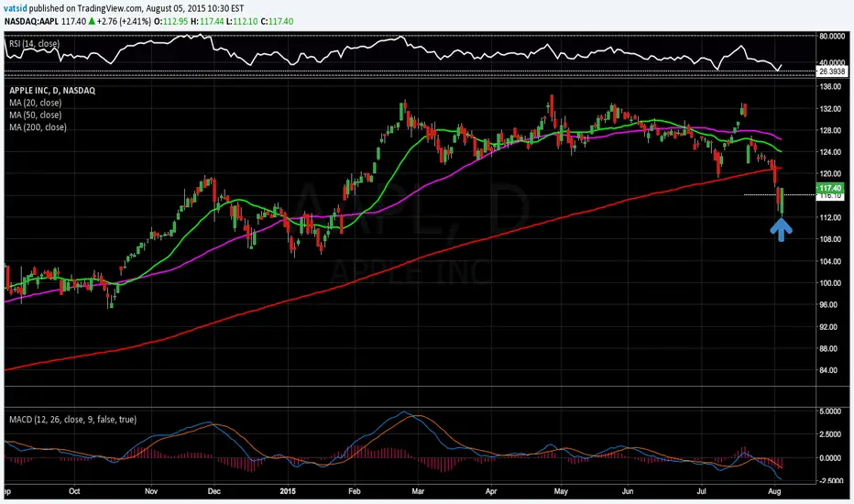The width and height of the screenshot is (854, 504).
Task: Click the MA (20, close) legend entry
Action: [36, 103]
